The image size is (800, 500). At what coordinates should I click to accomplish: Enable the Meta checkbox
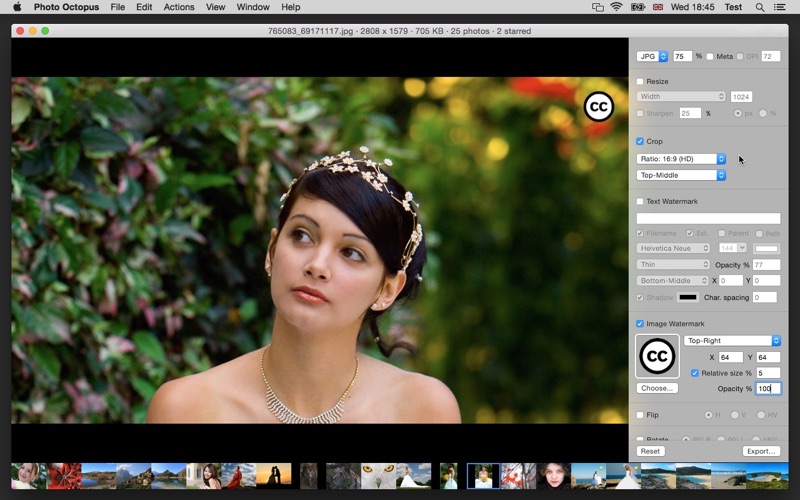tap(710, 57)
